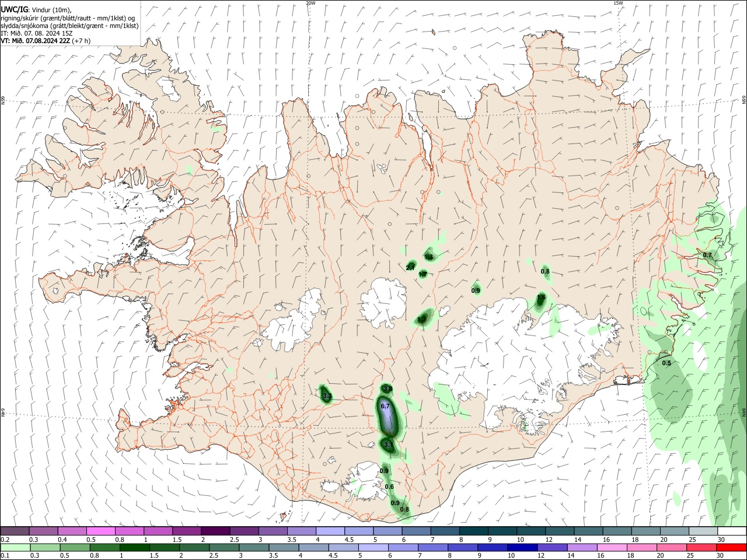Screen dimensions: 747x560
Task: Click the 0.7 value on the east coast
Action: point(707,255)
